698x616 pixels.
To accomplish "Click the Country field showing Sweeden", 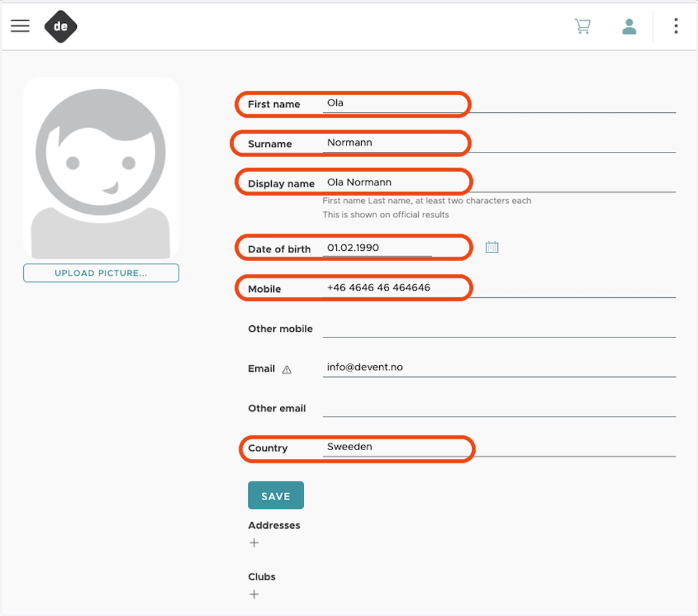I will pos(499,447).
